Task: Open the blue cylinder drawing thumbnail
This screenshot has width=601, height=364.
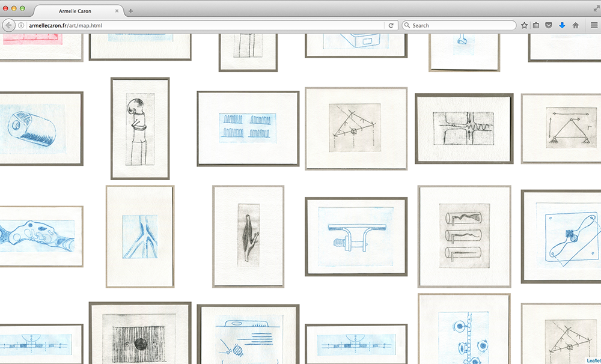Action: tap(40, 129)
